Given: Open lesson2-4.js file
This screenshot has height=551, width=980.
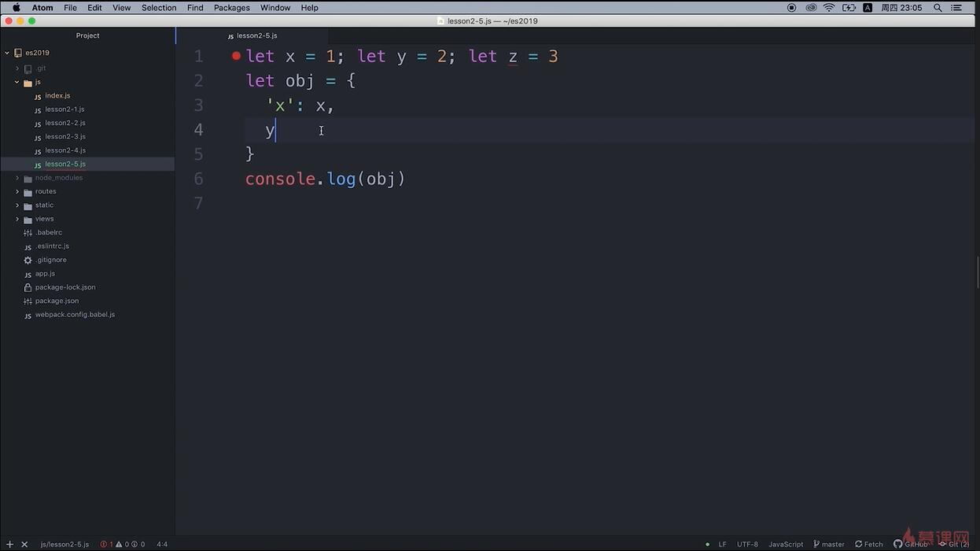Looking at the screenshot, I should [x=65, y=150].
